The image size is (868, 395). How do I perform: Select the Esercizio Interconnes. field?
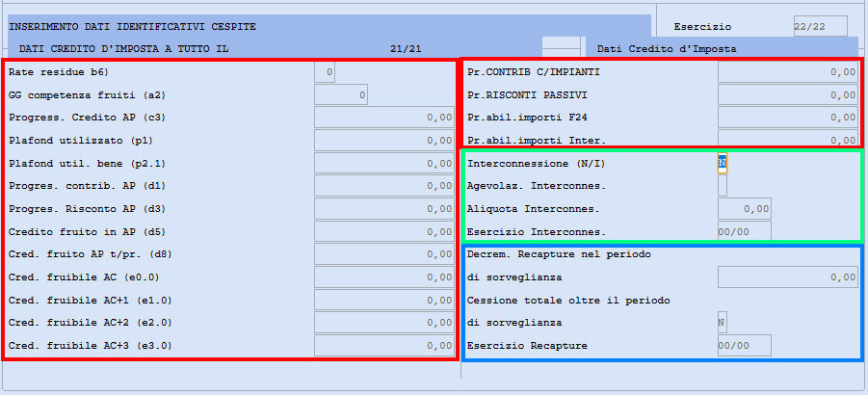[745, 231]
